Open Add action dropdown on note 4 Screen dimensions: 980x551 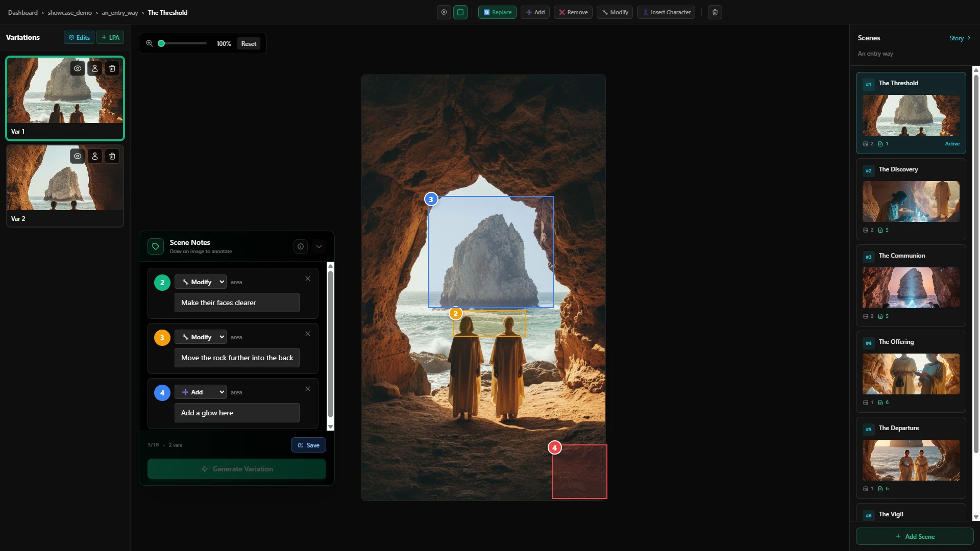(201, 392)
